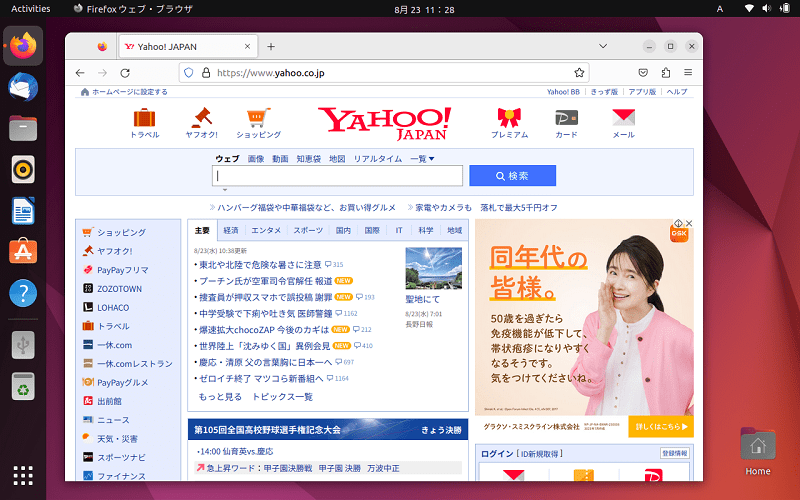Select the 知恵袋 search tab
Image resolution: width=800 pixels, height=500 pixels.
click(x=309, y=159)
